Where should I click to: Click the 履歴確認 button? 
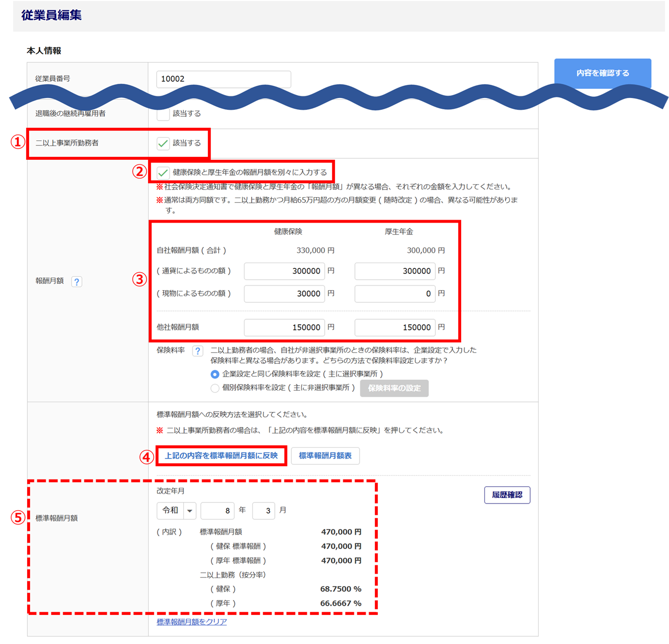coord(507,495)
